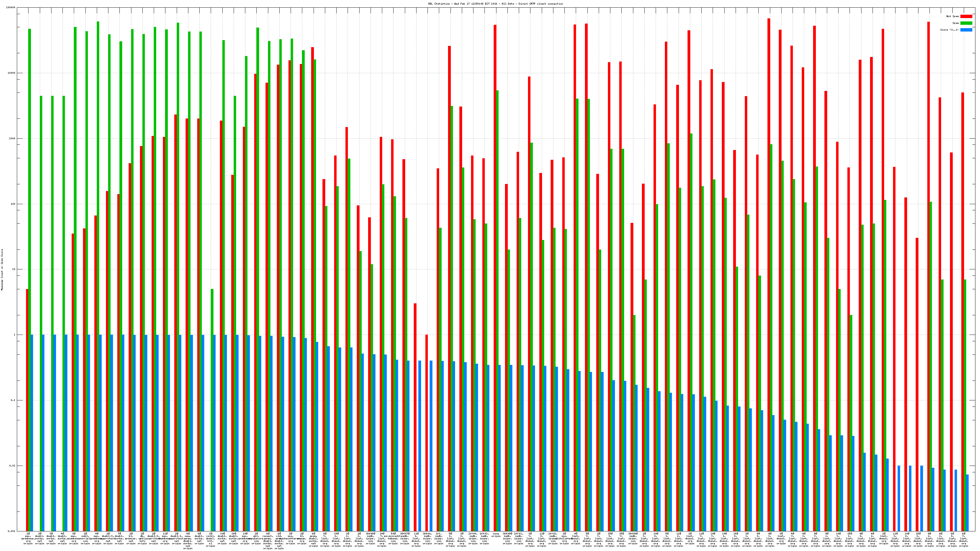The height and width of the screenshot is (551, 980).
Task: Click the 1 y-axis tick label
Action: pos(14,335)
